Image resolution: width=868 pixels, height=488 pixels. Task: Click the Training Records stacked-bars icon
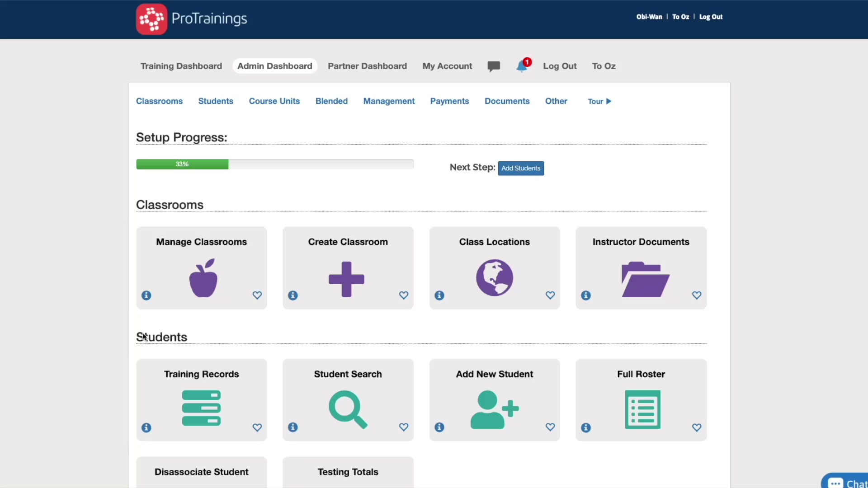click(x=201, y=408)
